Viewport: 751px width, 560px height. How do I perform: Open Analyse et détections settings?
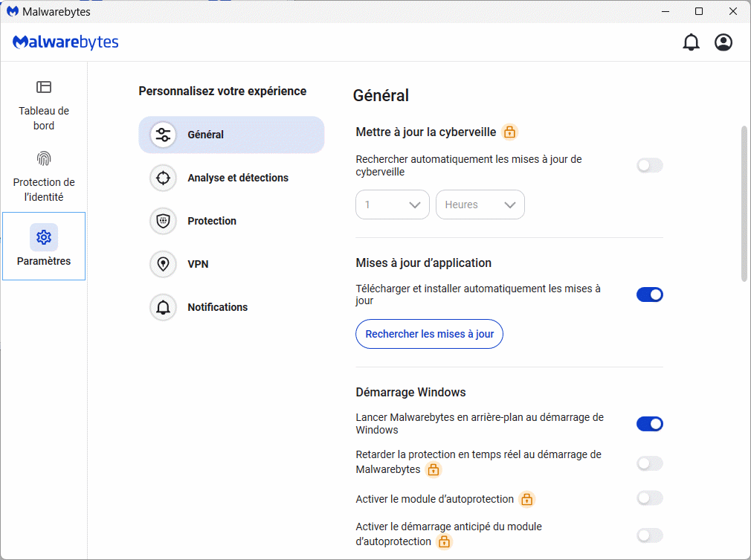[x=231, y=178]
